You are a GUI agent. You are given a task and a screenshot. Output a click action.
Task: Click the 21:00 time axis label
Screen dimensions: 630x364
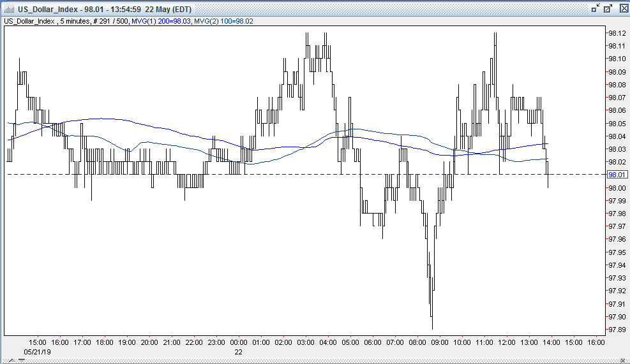point(172,342)
